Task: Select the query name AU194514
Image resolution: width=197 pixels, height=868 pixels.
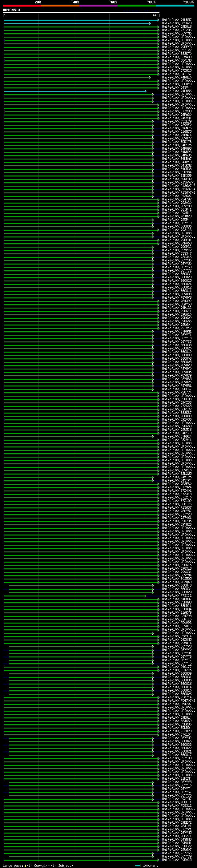Action: tap(11, 10)
